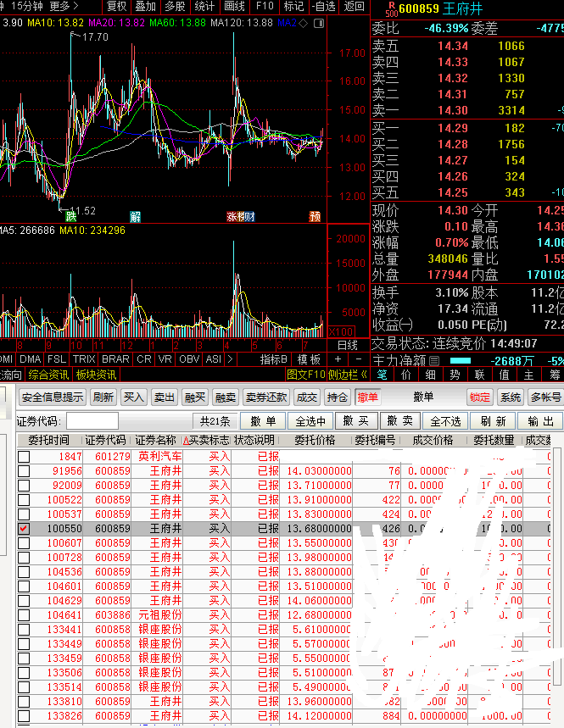Tick the checkbox for order 100522
The image size is (564, 728).
point(24,499)
